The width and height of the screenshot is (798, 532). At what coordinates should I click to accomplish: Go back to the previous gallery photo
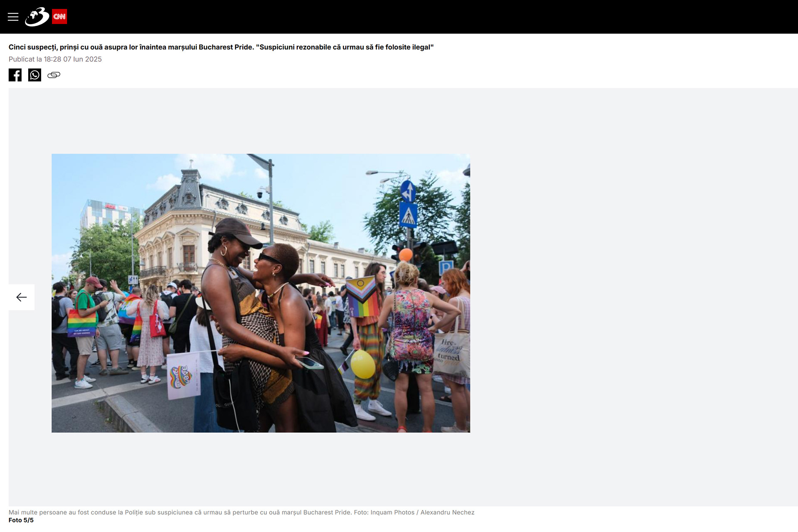coord(22,297)
